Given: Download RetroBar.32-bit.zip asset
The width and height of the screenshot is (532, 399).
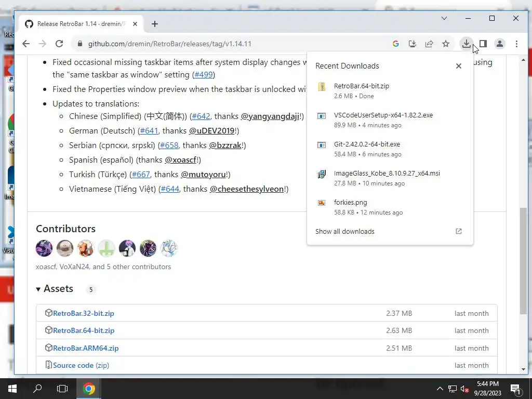Looking at the screenshot, I should (84, 313).
